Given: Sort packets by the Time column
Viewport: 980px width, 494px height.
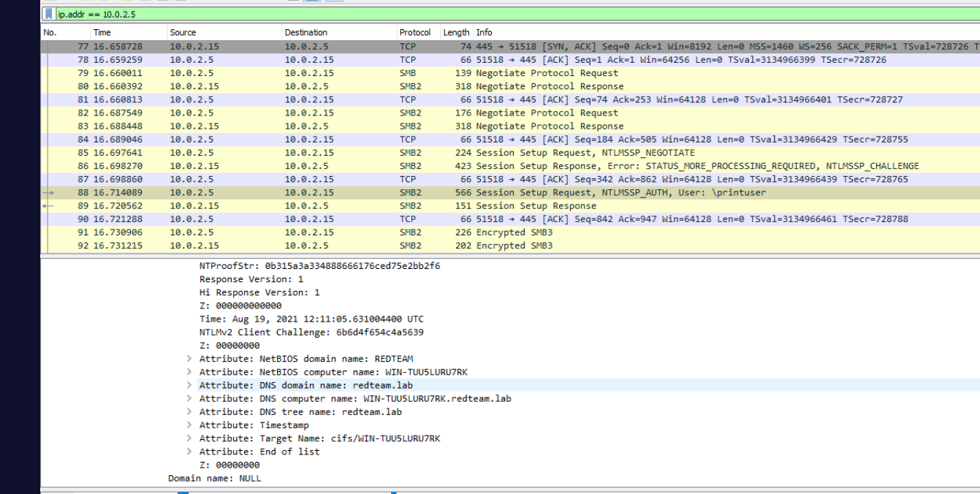Looking at the screenshot, I should pyautogui.click(x=102, y=32).
